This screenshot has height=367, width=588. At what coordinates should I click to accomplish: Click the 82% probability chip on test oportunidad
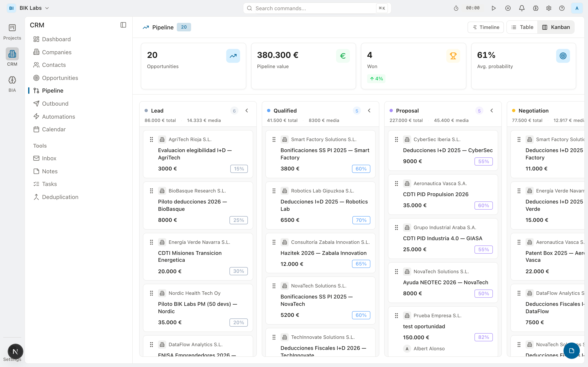click(x=483, y=337)
